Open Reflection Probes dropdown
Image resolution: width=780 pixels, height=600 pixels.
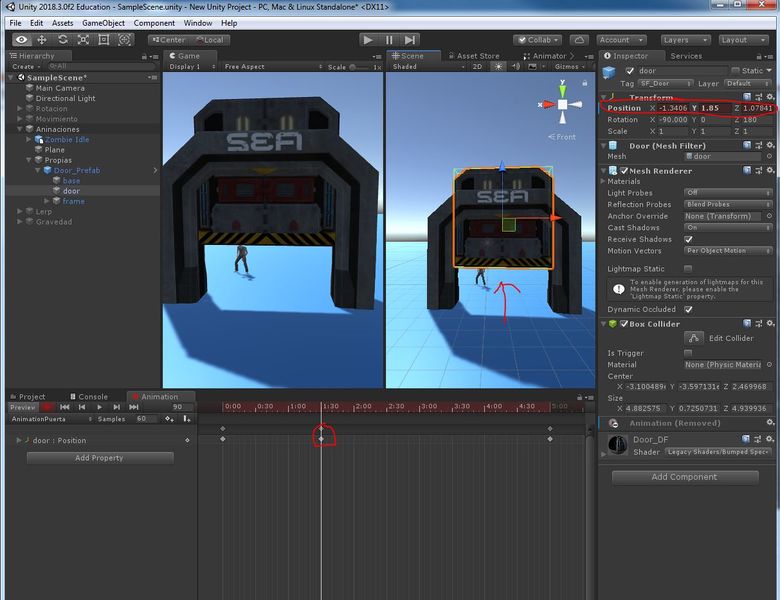(x=728, y=204)
